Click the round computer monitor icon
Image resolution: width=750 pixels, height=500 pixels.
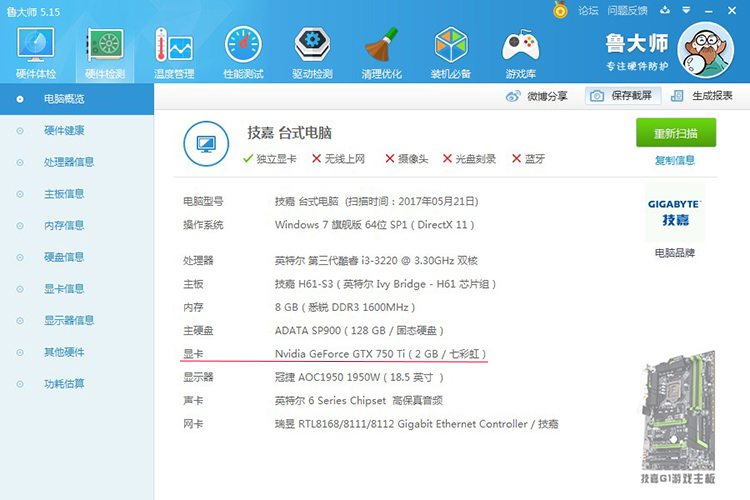pyautogui.click(x=206, y=144)
